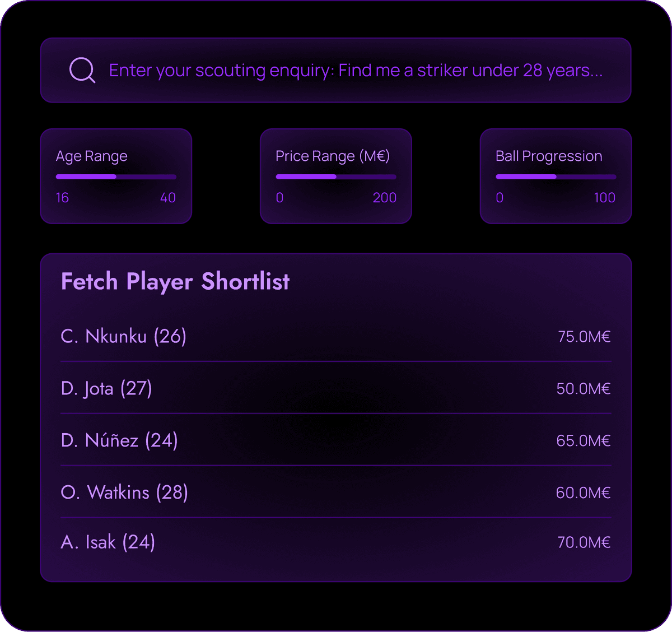Click the magnifying glass search icon
The image size is (672, 632).
(82, 70)
